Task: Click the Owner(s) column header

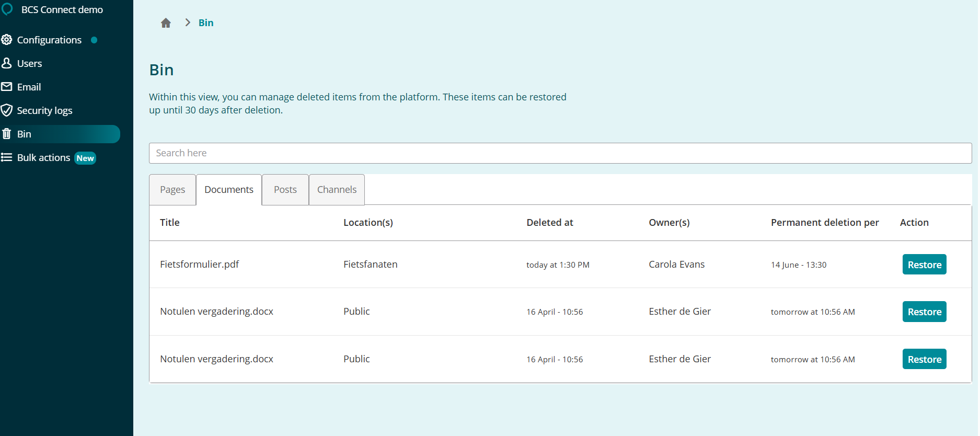Action: 669,222
